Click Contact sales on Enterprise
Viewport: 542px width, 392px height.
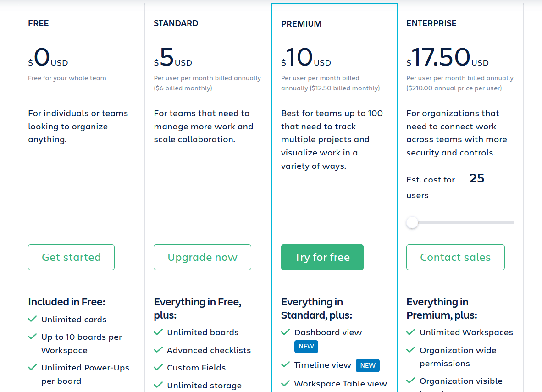[x=455, y=257]
